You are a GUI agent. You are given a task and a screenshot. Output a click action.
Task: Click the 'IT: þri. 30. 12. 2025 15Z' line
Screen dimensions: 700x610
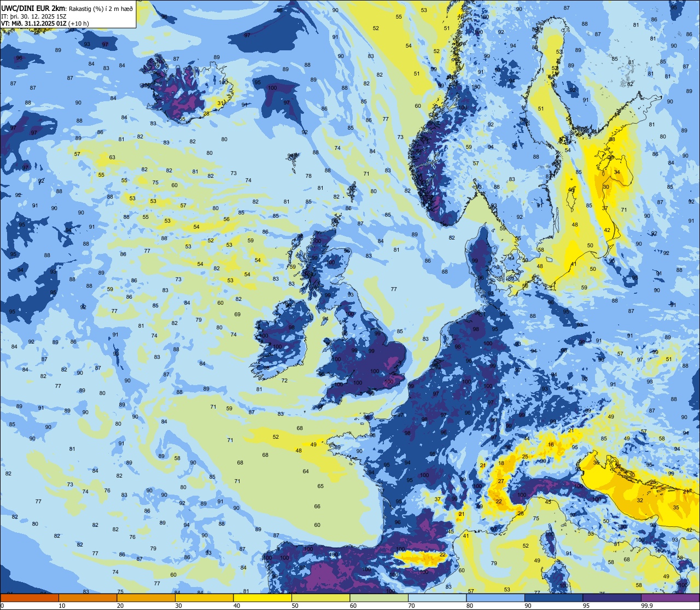click(x=34, y=16)
